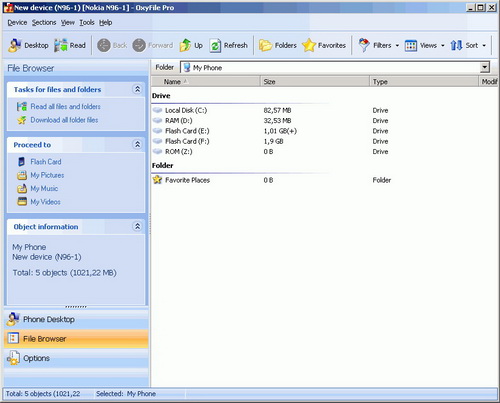This screenshot has height=403, width=500.
Task: Click the My Videos film icon
Action: tap(22, 201)
